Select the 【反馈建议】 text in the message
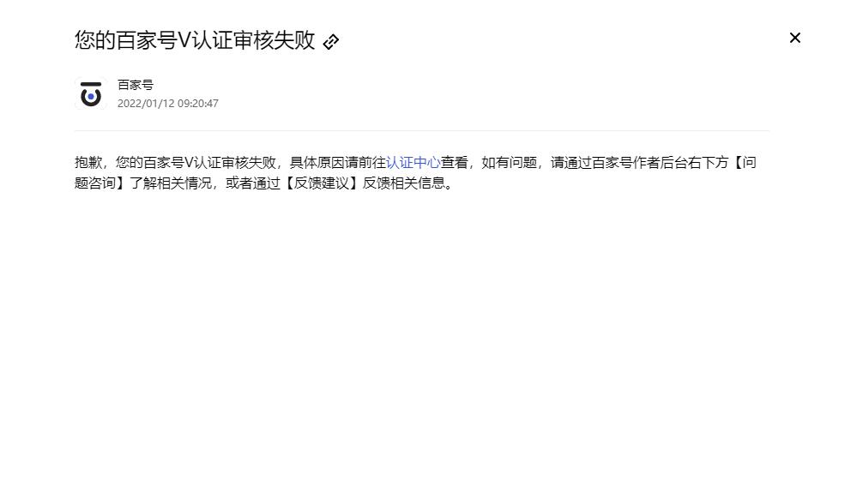 coord(321,183)
